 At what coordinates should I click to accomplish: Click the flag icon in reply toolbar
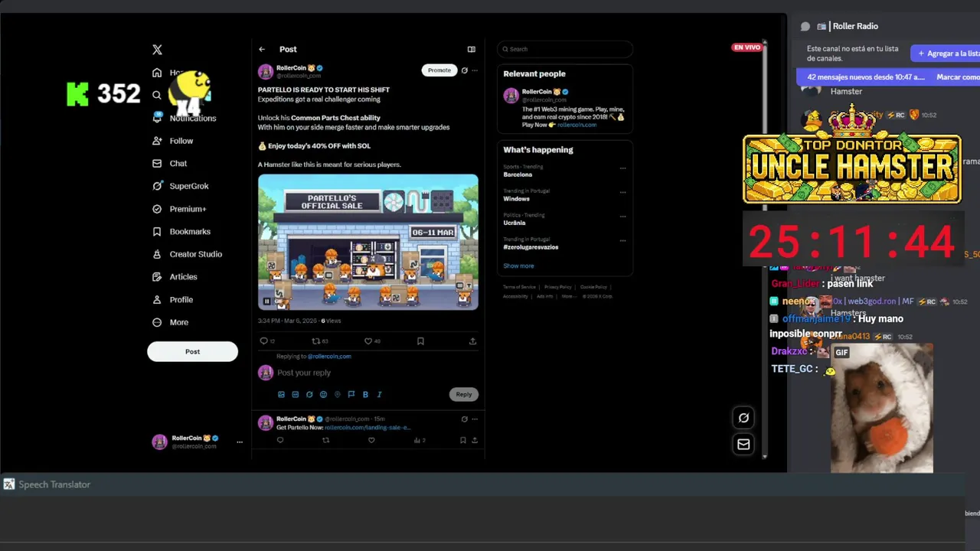click(x=351, y=395)
